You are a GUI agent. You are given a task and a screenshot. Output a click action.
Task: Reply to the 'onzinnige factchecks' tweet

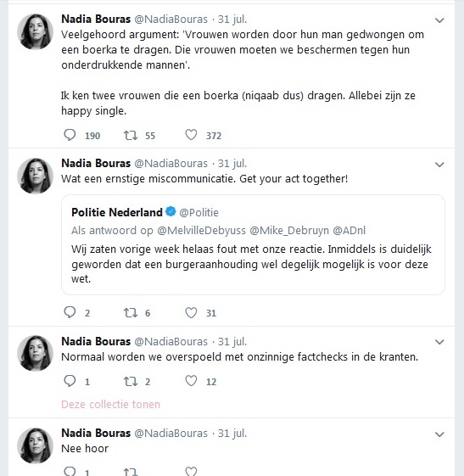coord(70,381)
